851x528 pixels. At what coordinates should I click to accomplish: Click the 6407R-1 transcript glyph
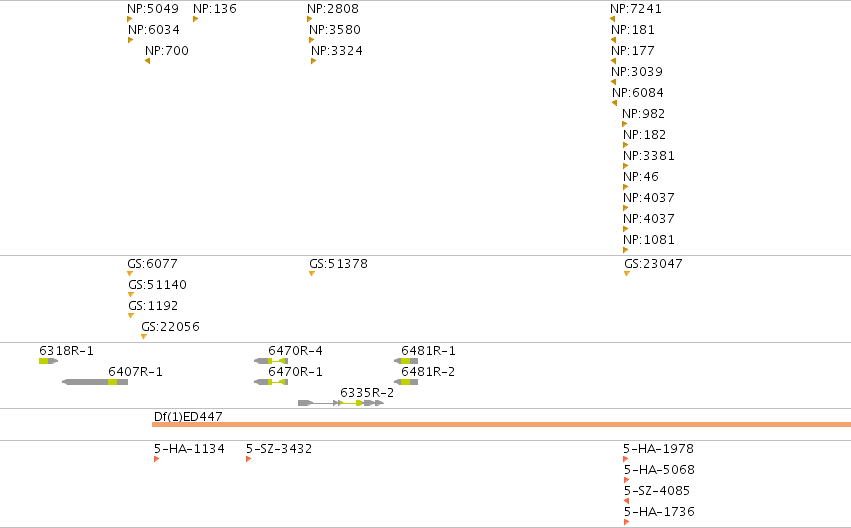95,382
